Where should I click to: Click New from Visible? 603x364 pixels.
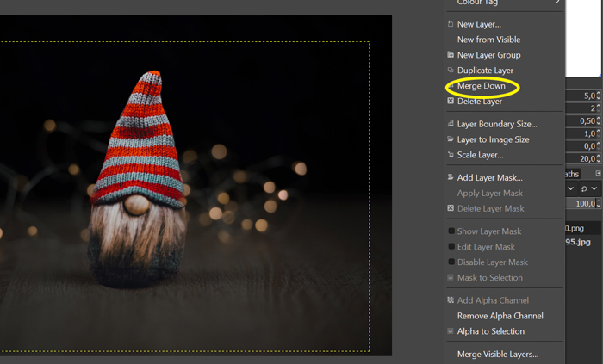click(x=488, y=40)
